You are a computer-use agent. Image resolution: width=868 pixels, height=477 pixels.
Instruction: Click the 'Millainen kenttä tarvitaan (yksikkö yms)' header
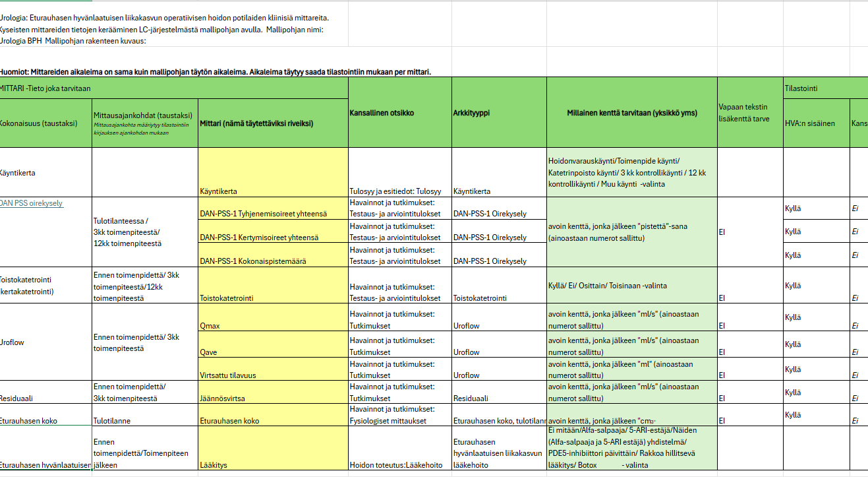click(x=631, y=112)
